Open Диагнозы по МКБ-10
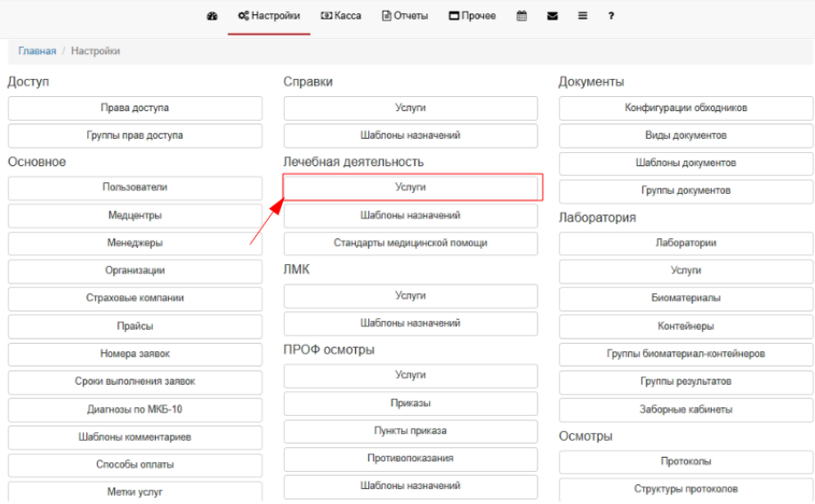This screenshot has height=504, width=815. (135, 409)
